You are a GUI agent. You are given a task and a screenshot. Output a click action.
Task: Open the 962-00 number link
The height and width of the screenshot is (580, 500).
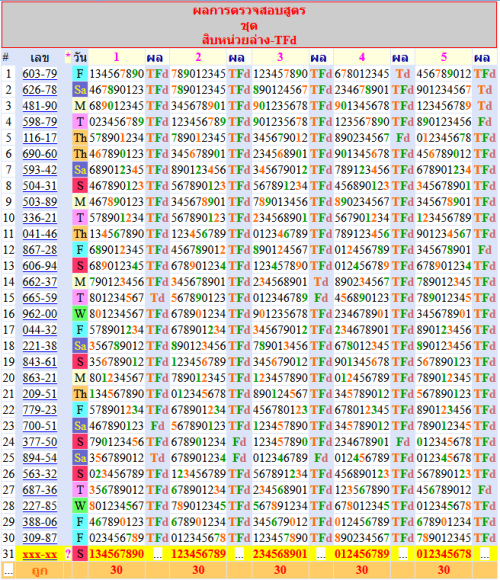pos(40,314)
